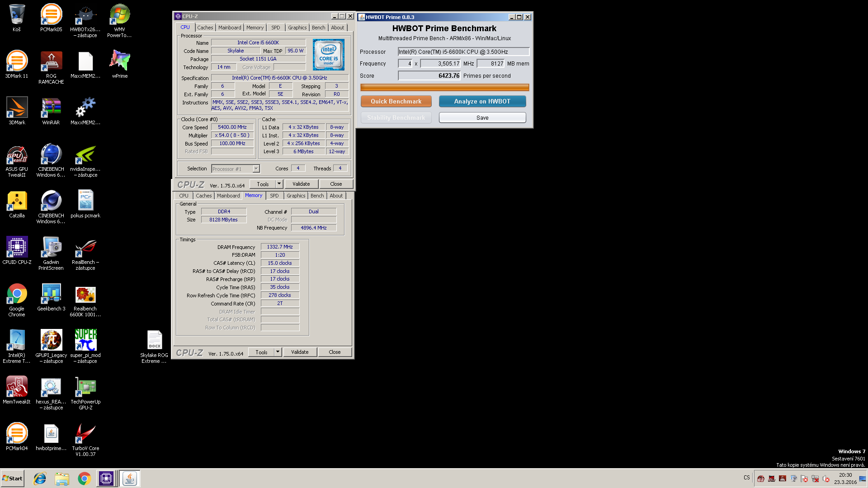The height and width of the screenshot is (488, 868).
Task: Launch Gadwin PrintScreen shortcut
Action: [x=51, y=253]
